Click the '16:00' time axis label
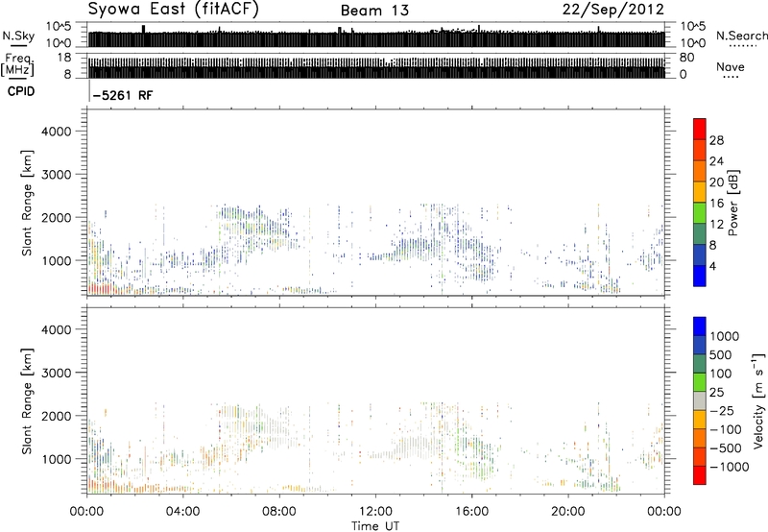Viewport: 768px width, 532px height. tap(471, 512)
